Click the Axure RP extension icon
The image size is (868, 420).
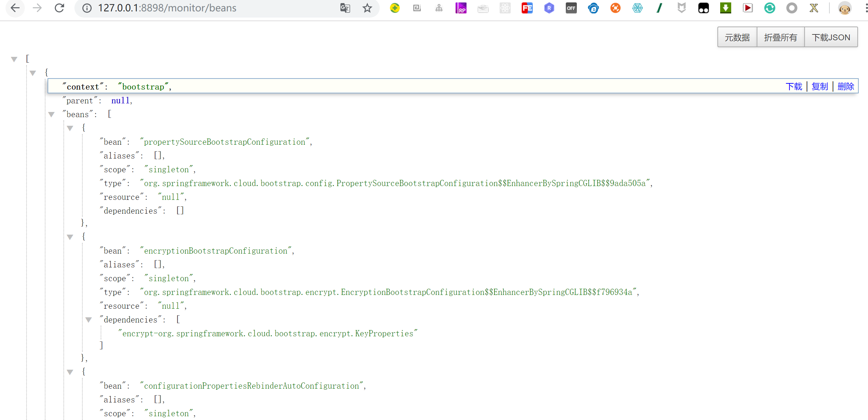pyautogui.click(x=461, y=8)
